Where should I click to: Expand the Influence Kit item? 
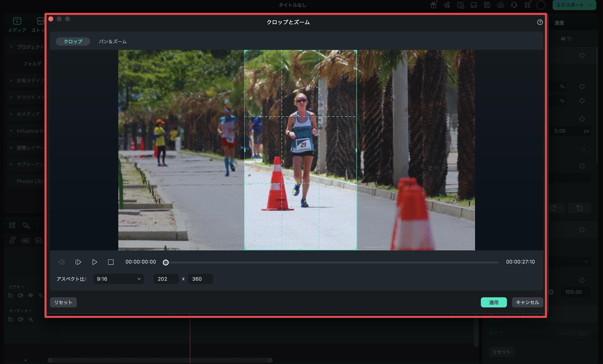click(11, 131)
